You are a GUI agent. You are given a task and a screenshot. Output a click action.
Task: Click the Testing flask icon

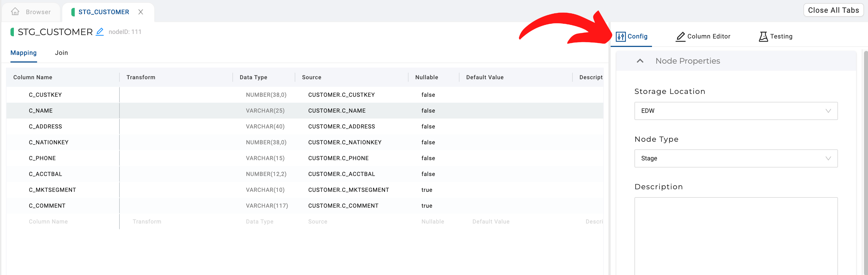click(763, 36)
